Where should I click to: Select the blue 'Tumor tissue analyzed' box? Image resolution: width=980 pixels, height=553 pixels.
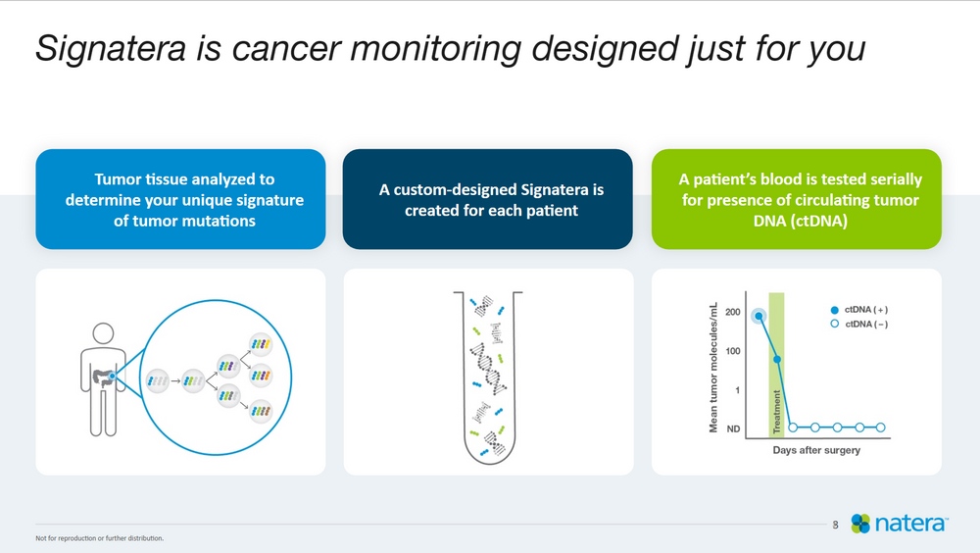click(180, 199)
